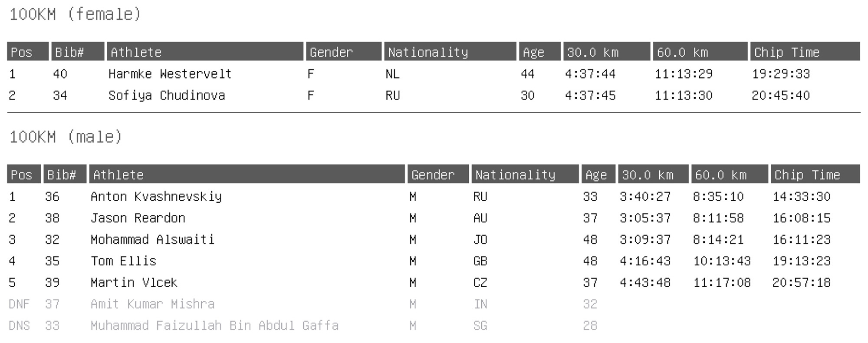Click the Bib# header in female table
868x343 pixels.
tap(78, 52)
